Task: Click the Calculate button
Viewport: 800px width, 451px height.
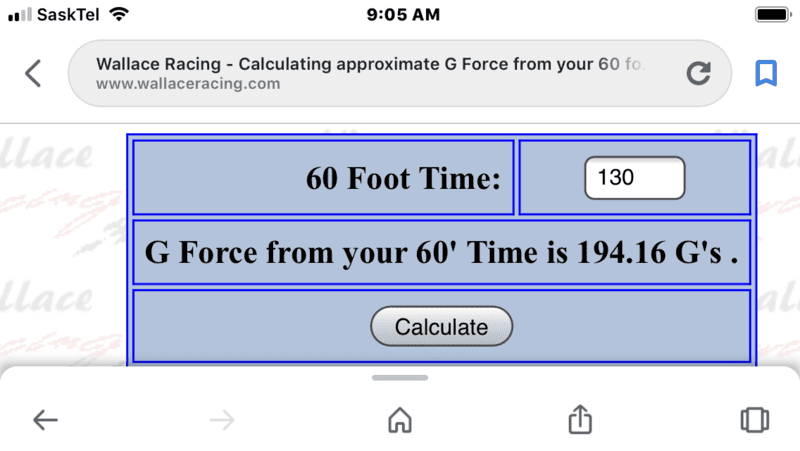Action: pos(441,327)
